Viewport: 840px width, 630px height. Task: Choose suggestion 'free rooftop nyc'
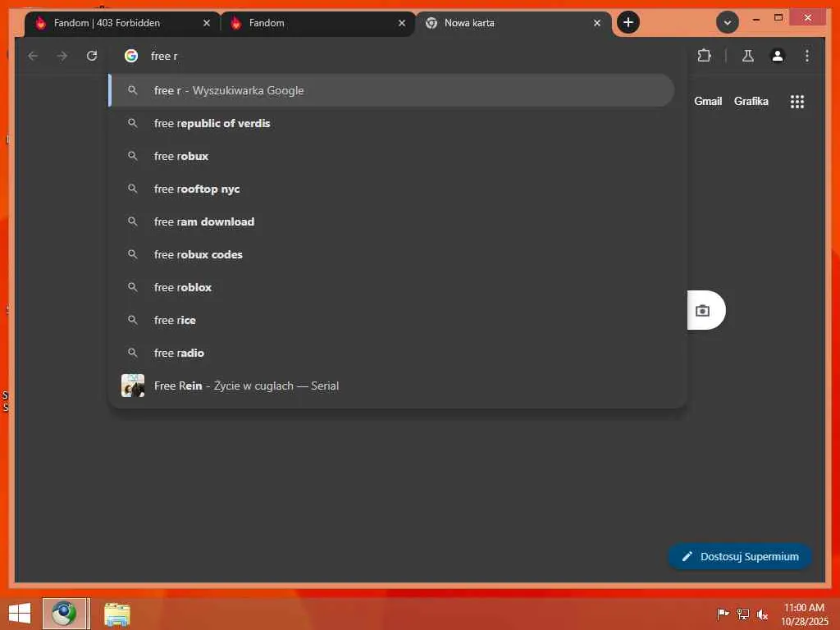pos(391,189)
